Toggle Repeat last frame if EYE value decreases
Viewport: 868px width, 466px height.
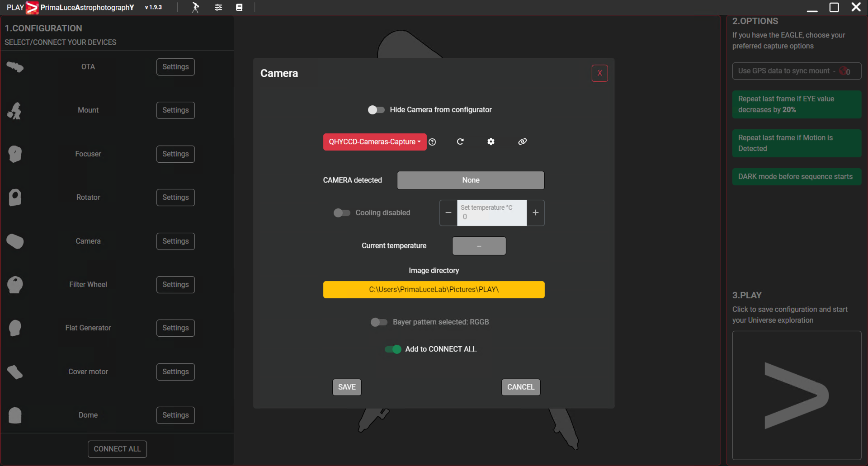click(797, 104)
